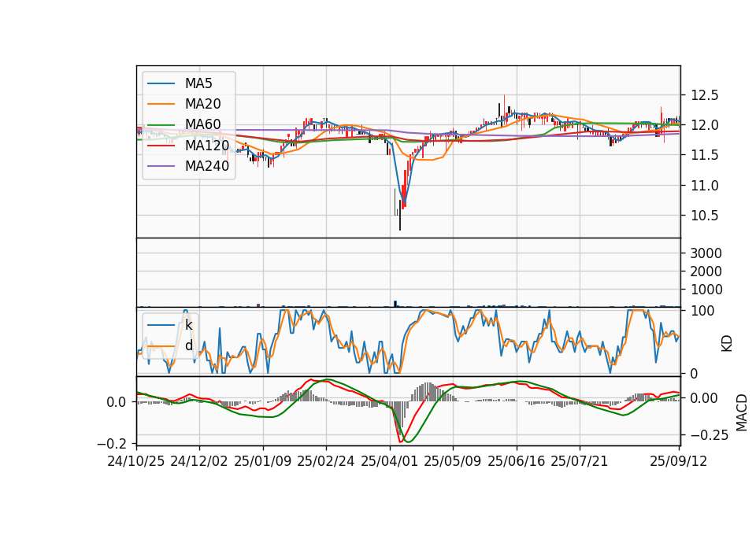Click the 25/05/09 date axis label
The height and width of the screenshot is (543, 756).
453,461
